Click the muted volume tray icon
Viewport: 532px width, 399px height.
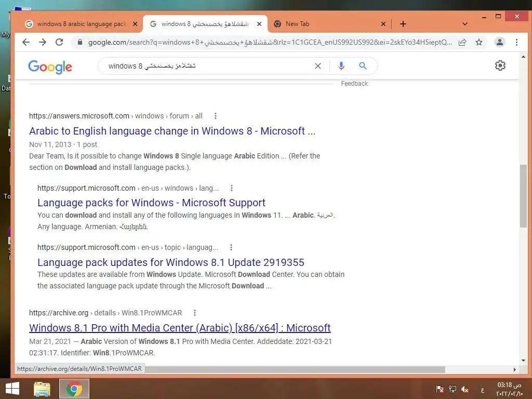465,389
